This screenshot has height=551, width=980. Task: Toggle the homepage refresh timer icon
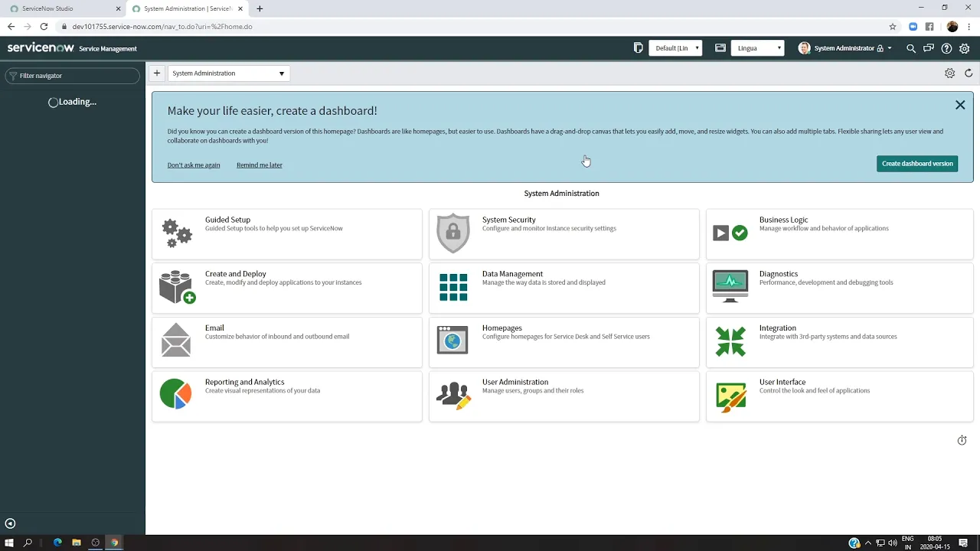(962, 440)
